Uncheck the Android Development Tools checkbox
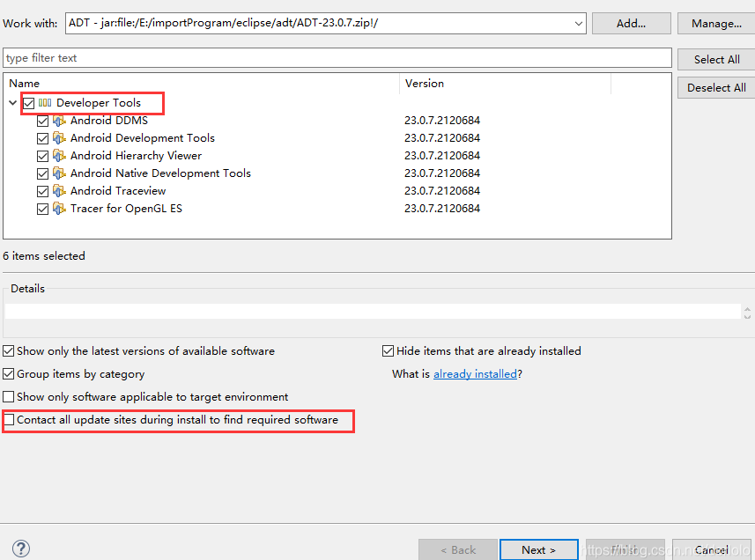This screenshot has width=755, height=560. coord(42,139)
